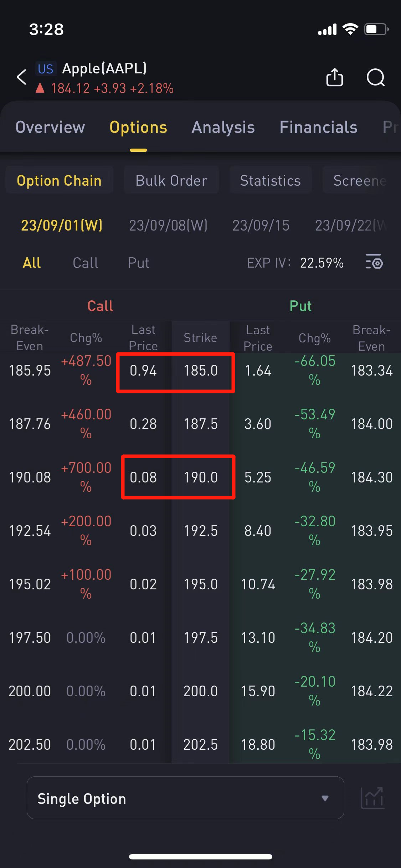Image resolution: width=401 pixels, height=868 pixels.
Task: Tap the share icon
Action: pyautogui.click(x=334, y=77)
